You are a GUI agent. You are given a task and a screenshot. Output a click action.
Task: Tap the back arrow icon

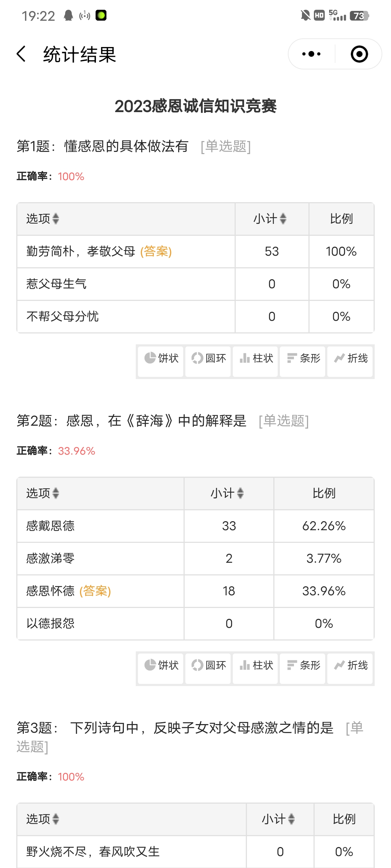[x=22, y=54]
